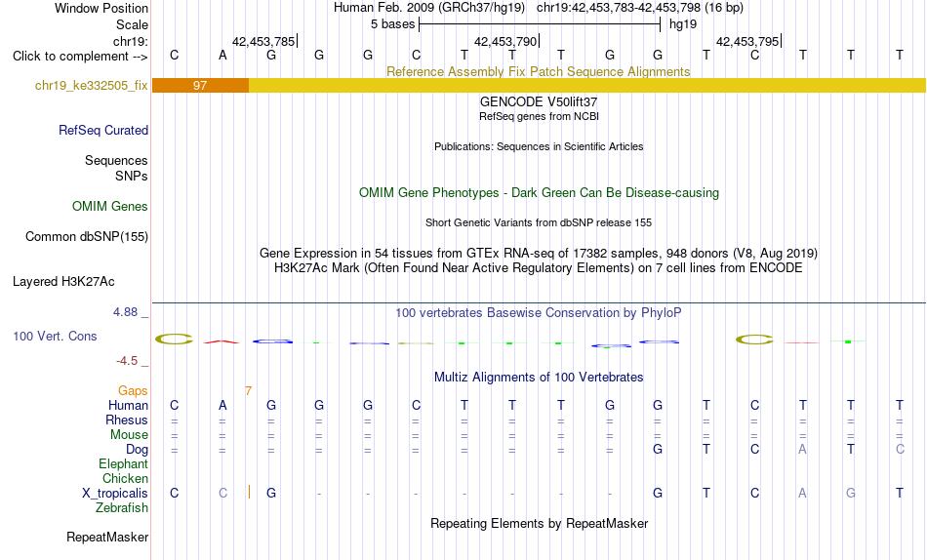Select the X_tropicalis species row label
This screenshot has width=927, height=560.
tap(115, 494)
